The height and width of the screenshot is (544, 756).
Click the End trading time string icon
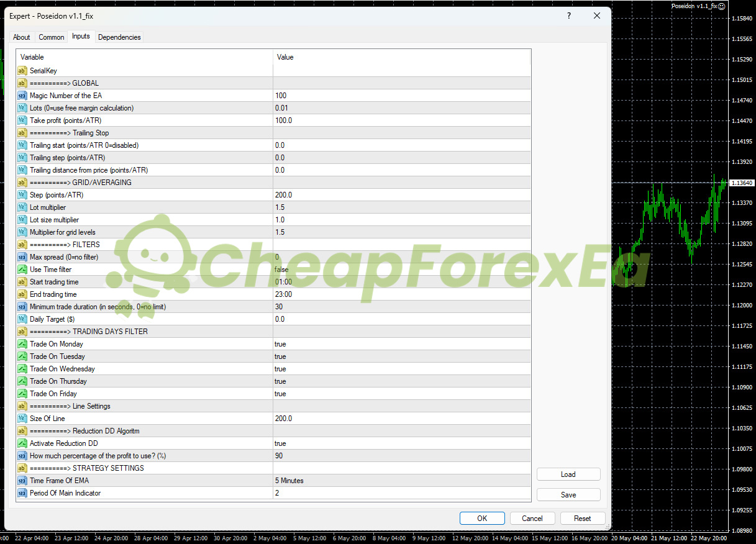click(22, 294)
